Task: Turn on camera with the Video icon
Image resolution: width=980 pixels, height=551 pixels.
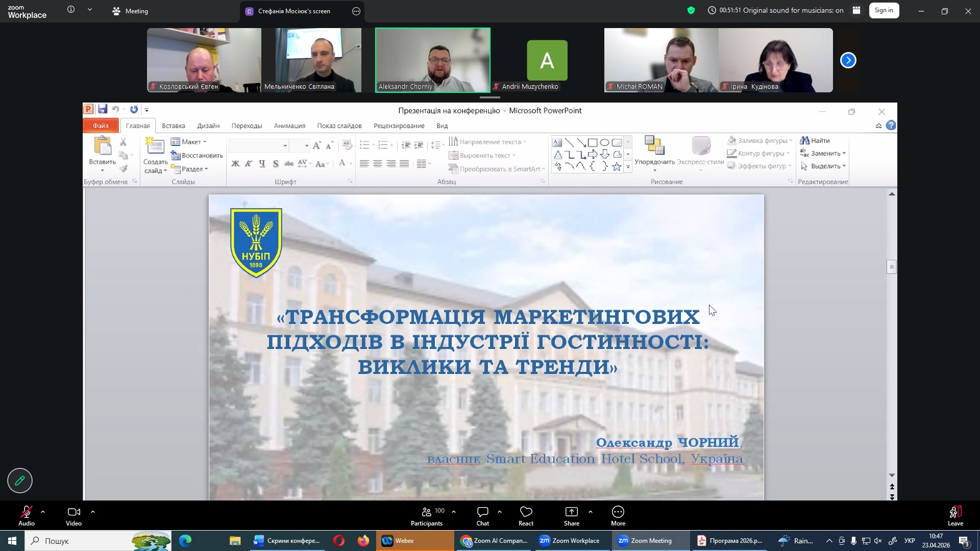Action: 73,512
